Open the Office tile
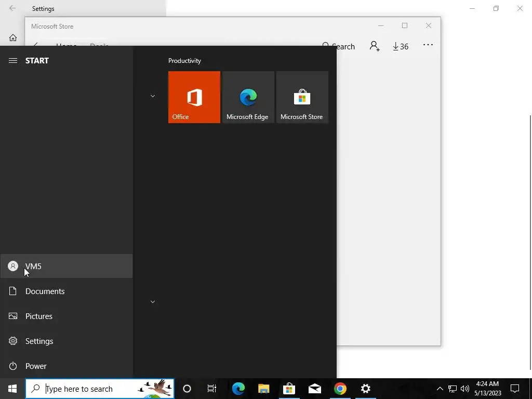Viewport: 532px width, 399px height. pyautogui.click(x=194, y=97)
